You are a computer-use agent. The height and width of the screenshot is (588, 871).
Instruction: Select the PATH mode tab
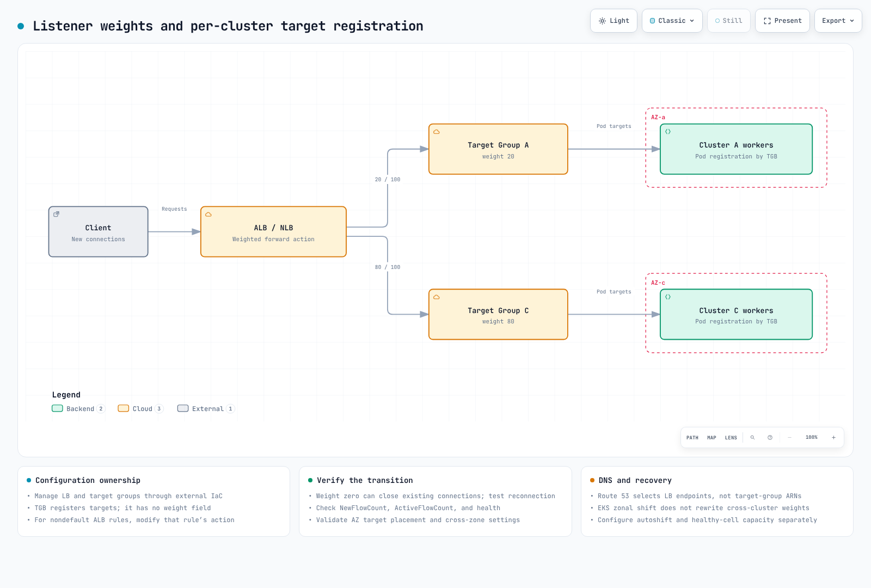tap(692, 438)
